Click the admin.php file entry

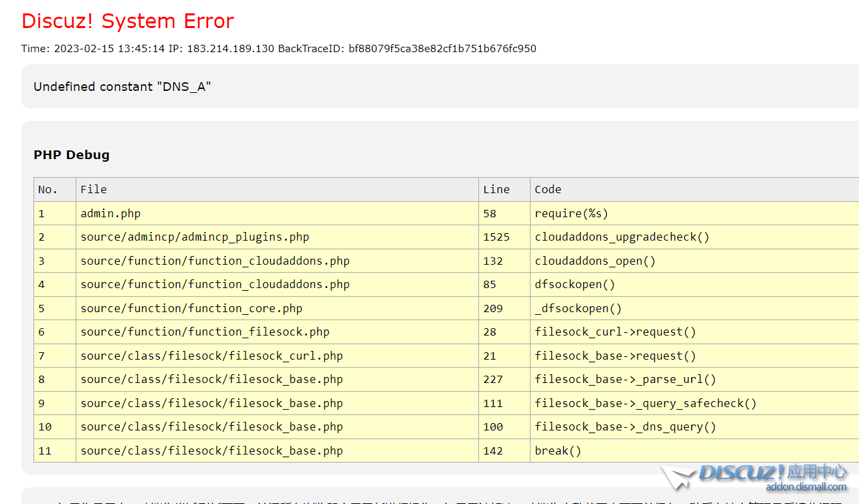click(110, 214)
